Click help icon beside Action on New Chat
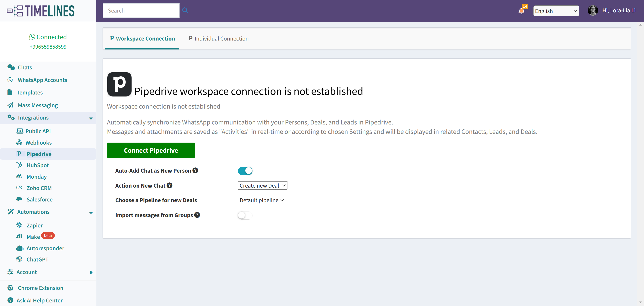Image resolution: width=644 pixels, height=306 pixels. [x=169, y=185]
